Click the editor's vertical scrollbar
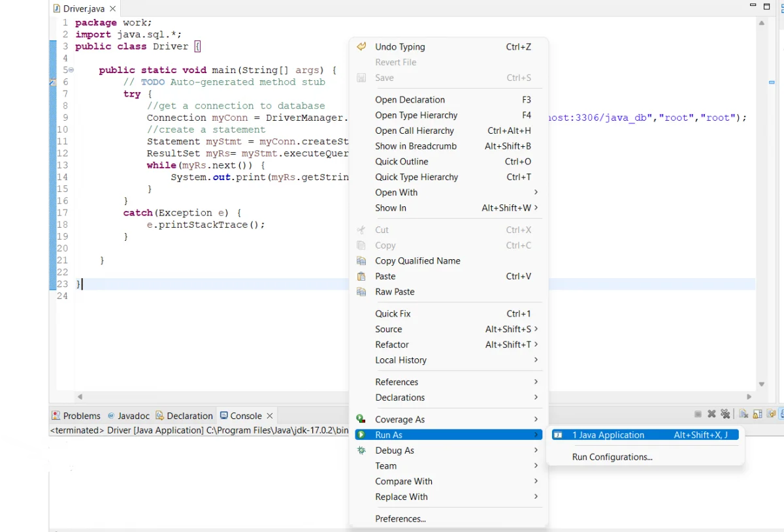Screen dimensions: 784x532 (x=761, y=196)
